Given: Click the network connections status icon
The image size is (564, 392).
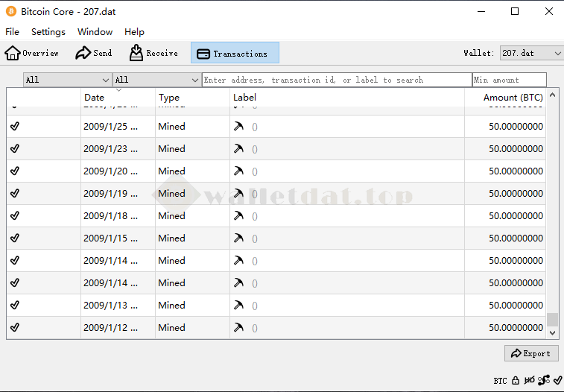Looking at the screenshot, I should point(544,381).
